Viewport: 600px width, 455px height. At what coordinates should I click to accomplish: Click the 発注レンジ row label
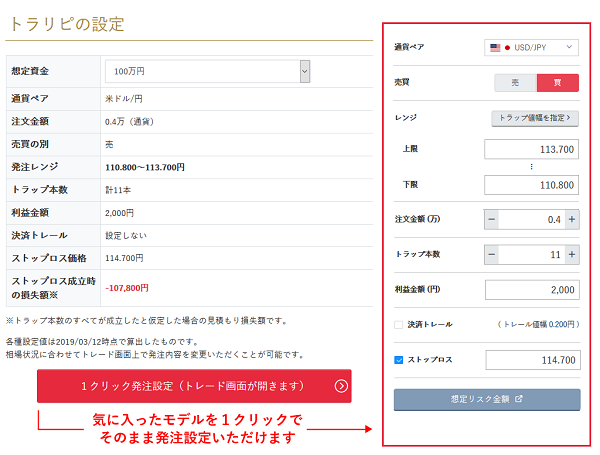pyautogui.click(x=34, y=167)
